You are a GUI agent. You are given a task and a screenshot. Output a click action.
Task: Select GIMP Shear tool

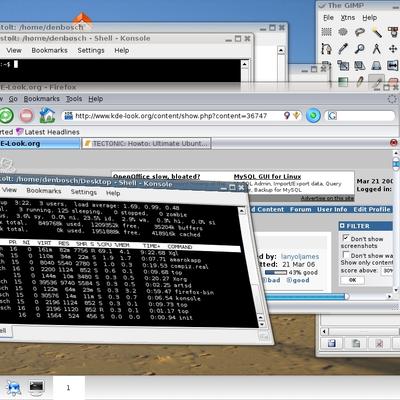pyautogui.click(x=360, y=65)
